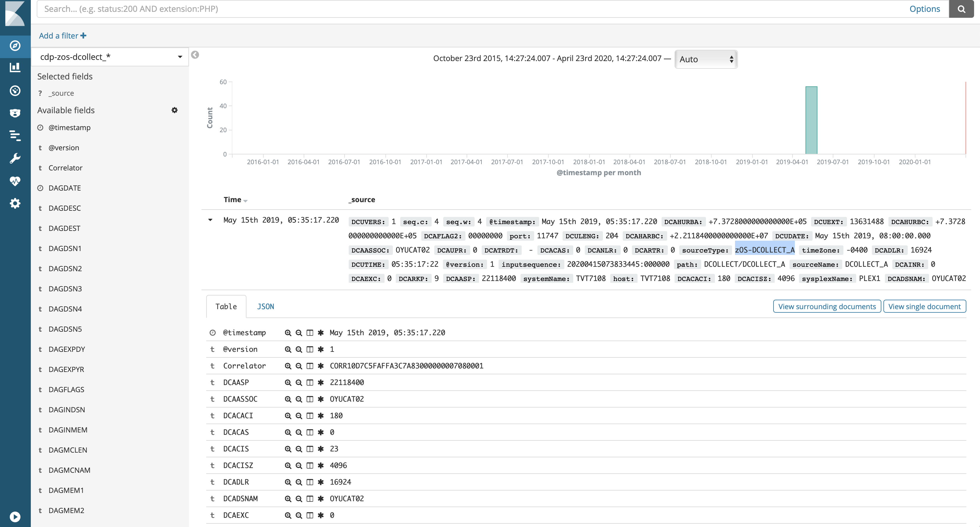Open the Visualize app from the sidebar
The width and height of the screenshot is (980, 527).
(15, 67)
